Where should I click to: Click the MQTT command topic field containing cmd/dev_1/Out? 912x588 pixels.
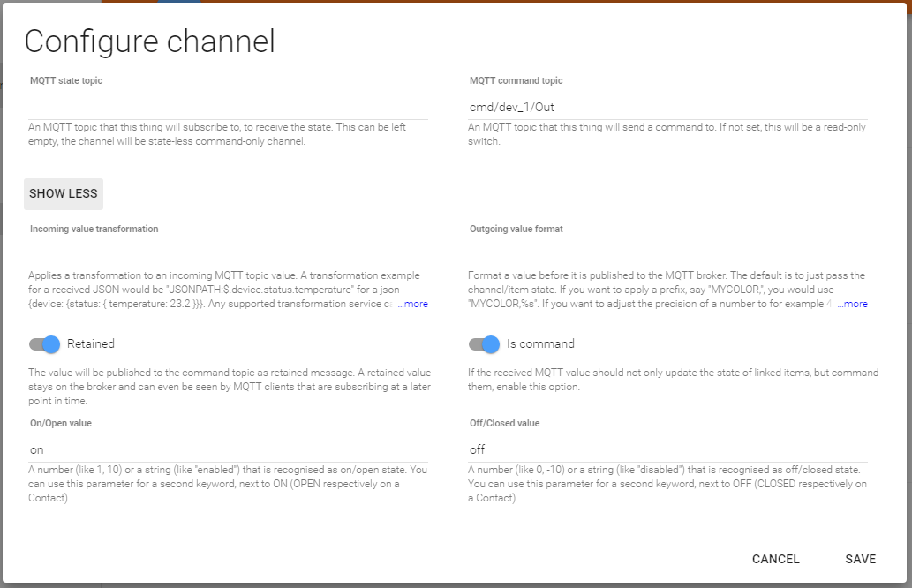click(x=667, y=108)
